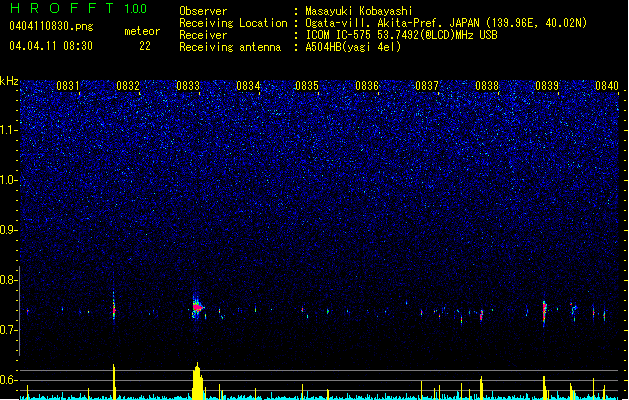Click the kHz axis unit label

pyautogui.click(x=9, y=81)
